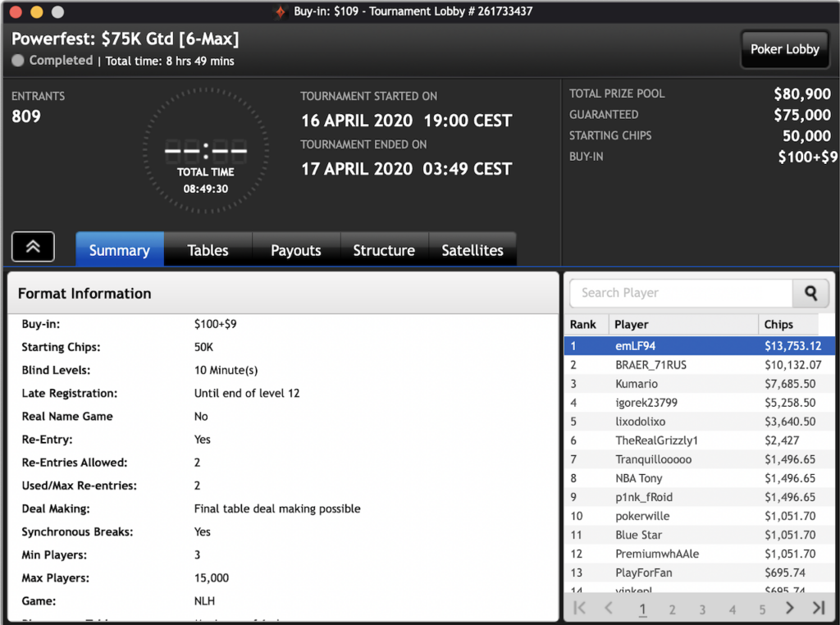Viewport: 840px width, 625px height.
Task: Jump to last page of players
Action: click(x=818, y=608)
